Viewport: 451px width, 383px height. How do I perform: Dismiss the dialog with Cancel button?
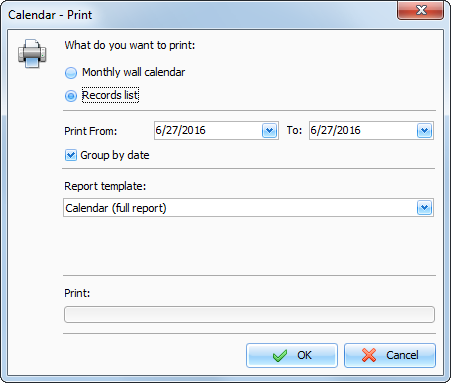pos(390,356)
